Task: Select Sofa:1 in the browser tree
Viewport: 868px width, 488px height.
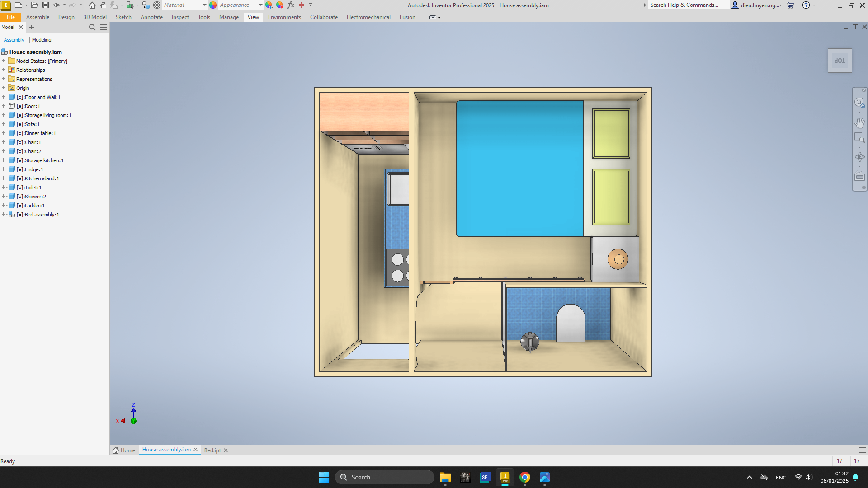Action: 32,124
